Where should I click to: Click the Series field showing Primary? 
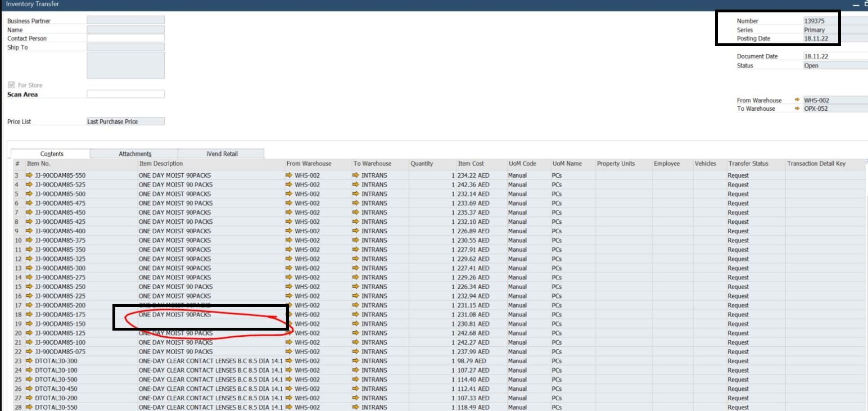click(x=835, y=30)
